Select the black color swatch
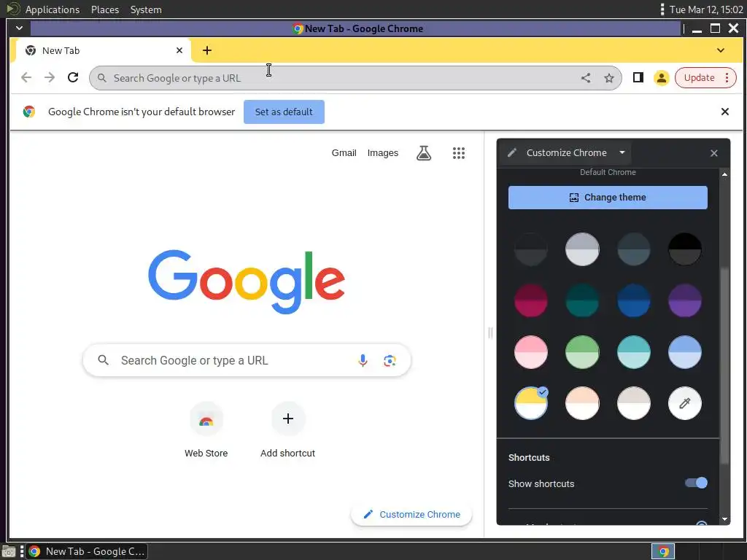 pos(684,249)
